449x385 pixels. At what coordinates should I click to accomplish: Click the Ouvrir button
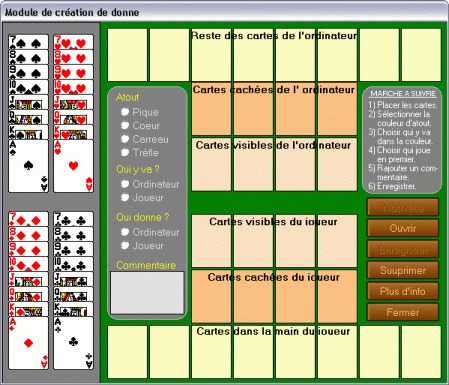tap(403, 228)
